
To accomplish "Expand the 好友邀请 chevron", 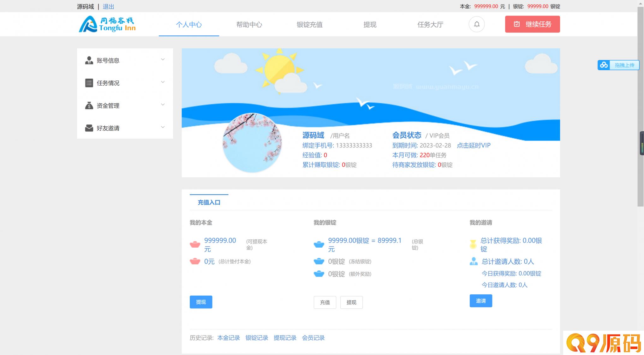I will [x=163, y=127].
